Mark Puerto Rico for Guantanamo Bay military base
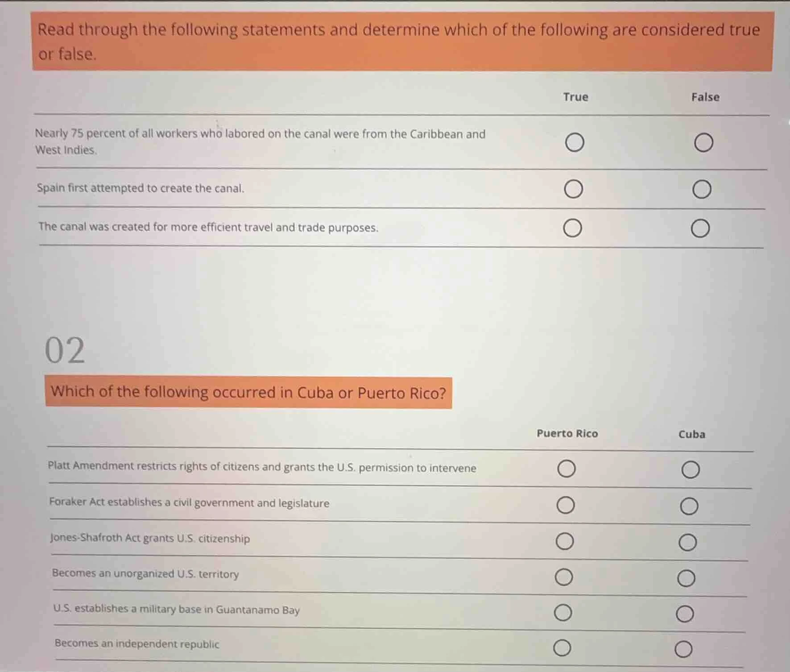 coord(563,613)
